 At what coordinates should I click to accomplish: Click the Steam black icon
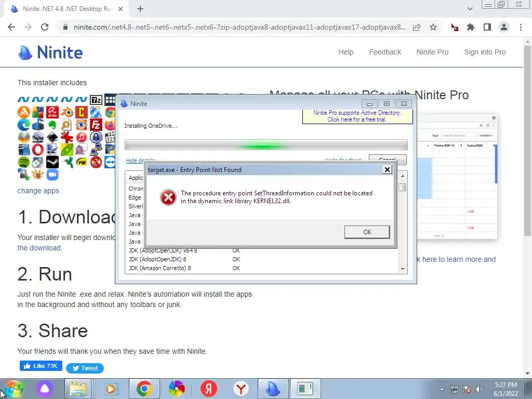point(52,162)
